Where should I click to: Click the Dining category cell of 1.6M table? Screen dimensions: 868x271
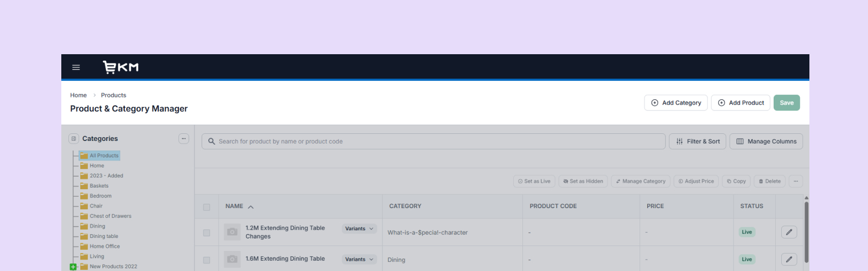point(397,260)
